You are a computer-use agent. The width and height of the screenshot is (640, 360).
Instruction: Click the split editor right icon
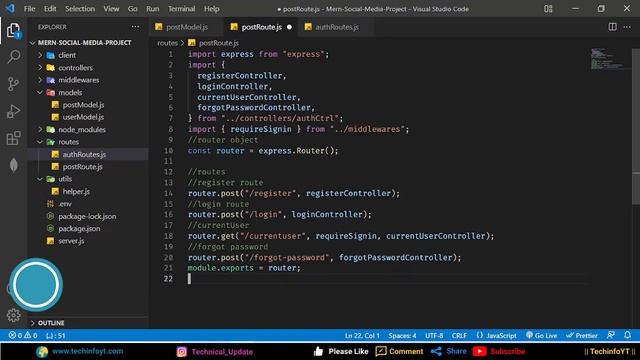tap(612, 27)
